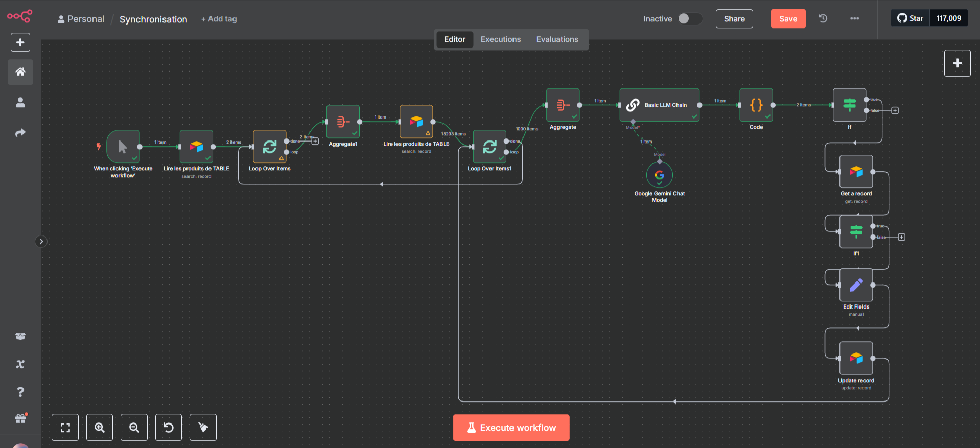Open the home overview sidebar icon
This screenshot has width=980, height=448.
(20, 72)
